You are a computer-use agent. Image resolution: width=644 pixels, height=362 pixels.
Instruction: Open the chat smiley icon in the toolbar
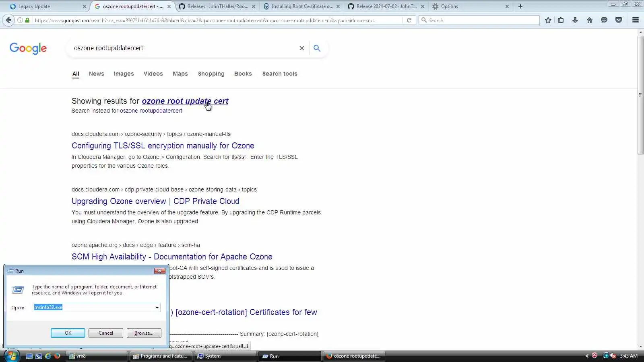(604, 20)
